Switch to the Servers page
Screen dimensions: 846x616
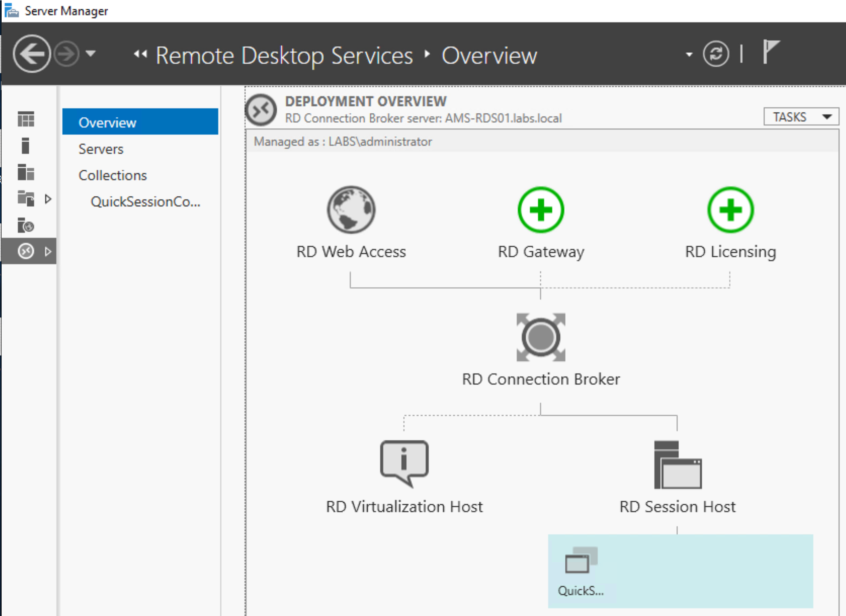(x=101, y=149)
